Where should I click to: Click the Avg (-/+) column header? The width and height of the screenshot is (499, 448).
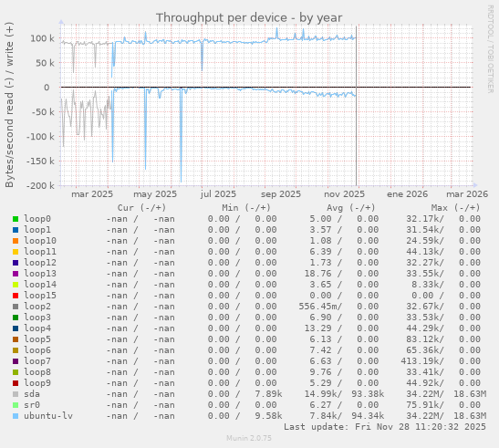coord(351,208)
